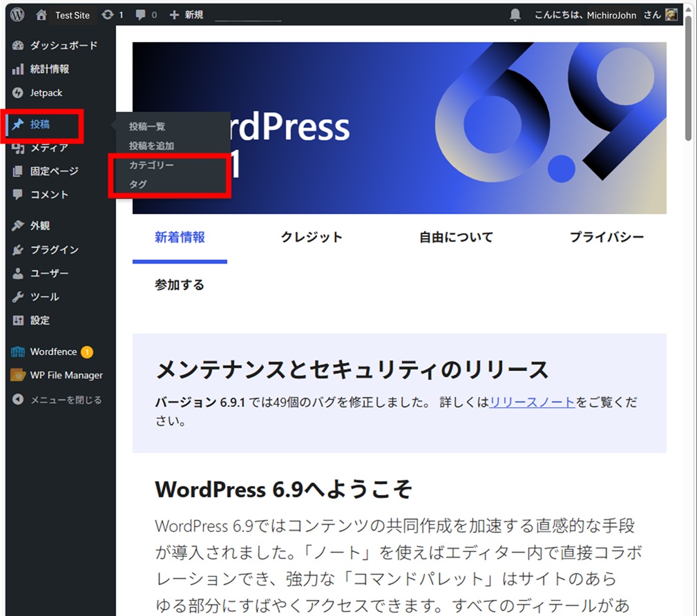Switch to the プライバシー tab

607,237
